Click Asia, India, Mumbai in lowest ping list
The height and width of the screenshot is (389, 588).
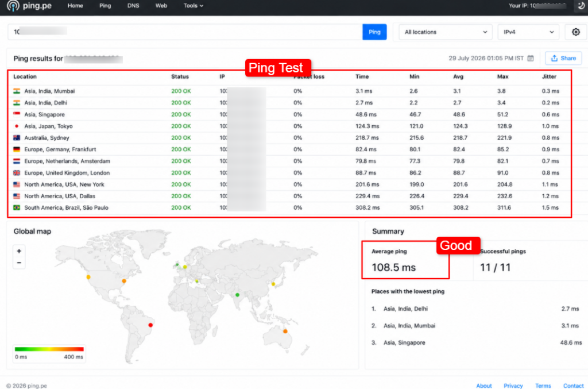click(x=409, y=326)
